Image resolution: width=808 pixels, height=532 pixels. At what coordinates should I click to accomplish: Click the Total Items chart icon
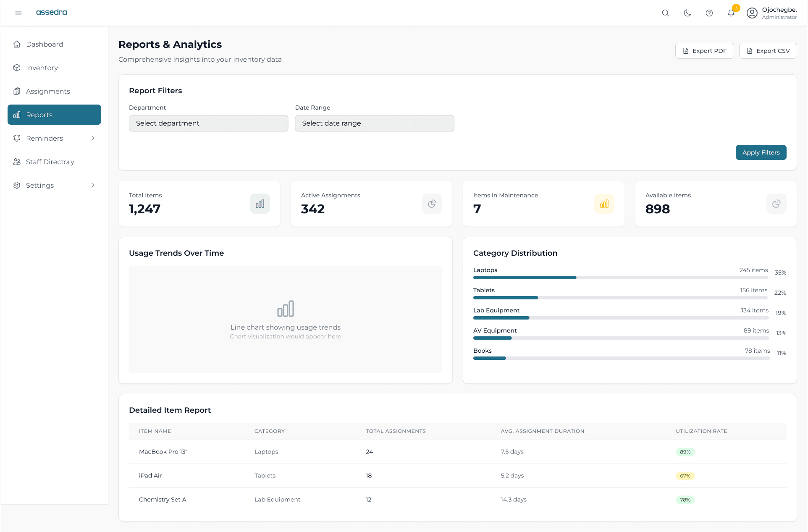click(x=260, y=204)
